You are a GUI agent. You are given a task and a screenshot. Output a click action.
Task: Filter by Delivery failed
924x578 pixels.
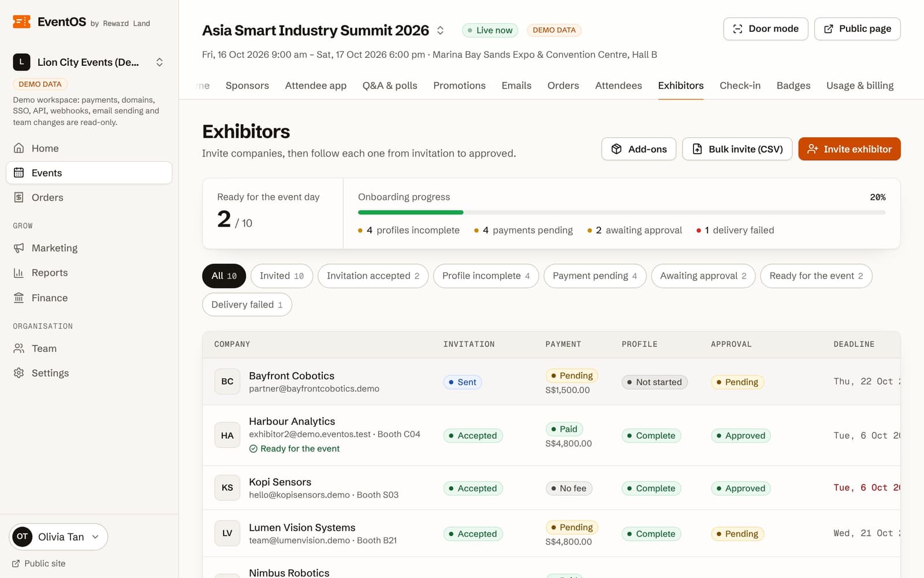coord(247,305)
